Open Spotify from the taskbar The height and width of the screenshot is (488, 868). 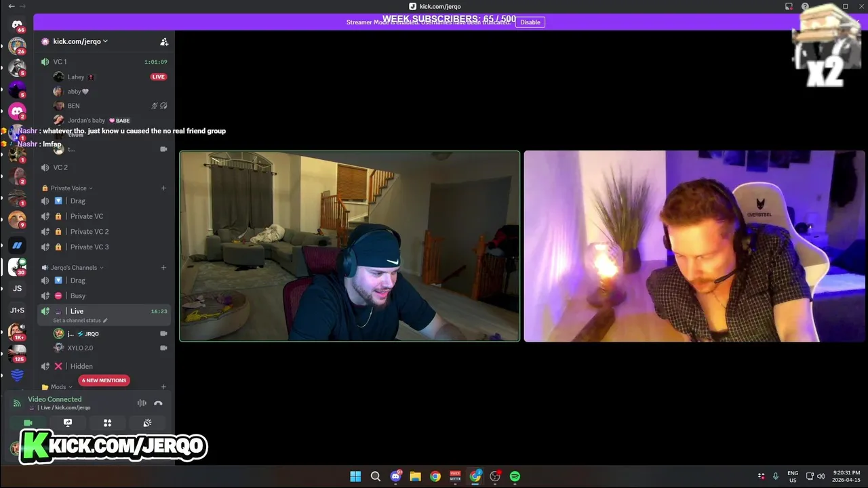(x=515, y=476)
